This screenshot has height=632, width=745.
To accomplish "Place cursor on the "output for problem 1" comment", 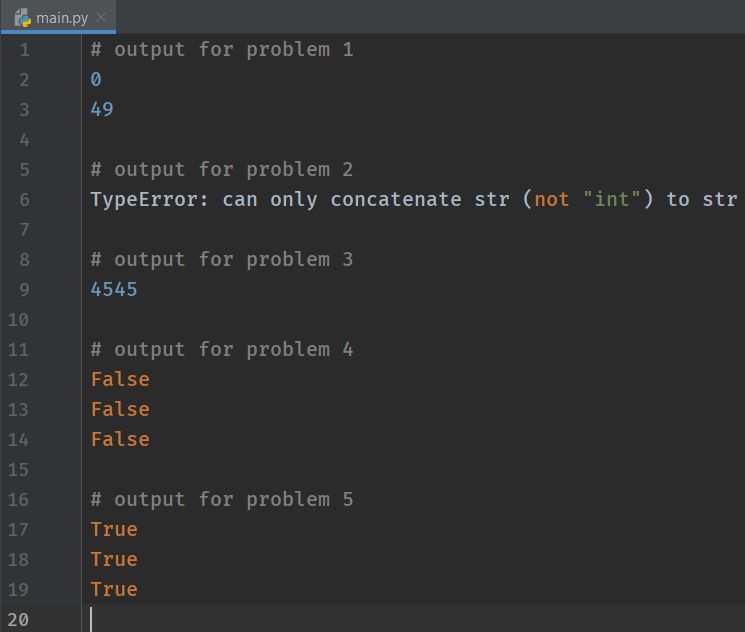I will coord(221,49).
